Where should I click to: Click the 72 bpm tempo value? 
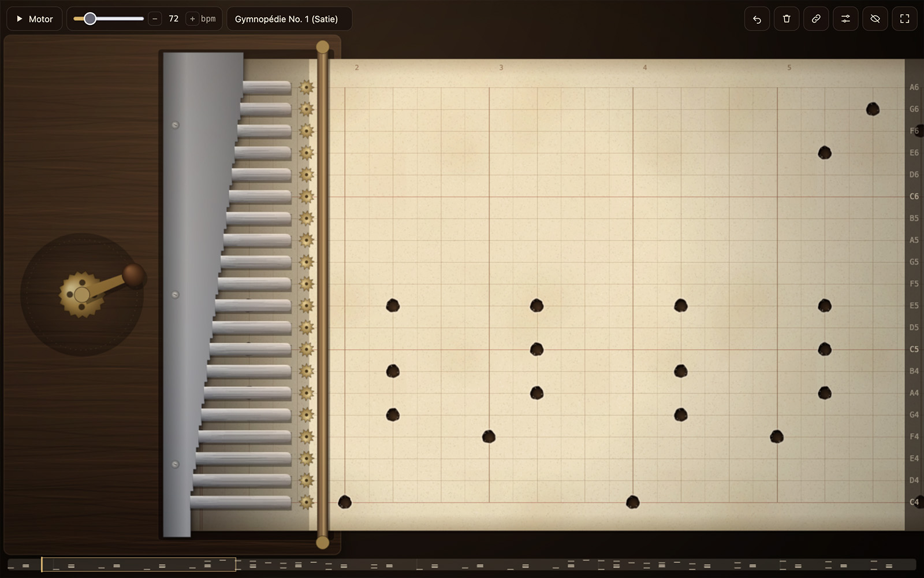click(173, 19)
